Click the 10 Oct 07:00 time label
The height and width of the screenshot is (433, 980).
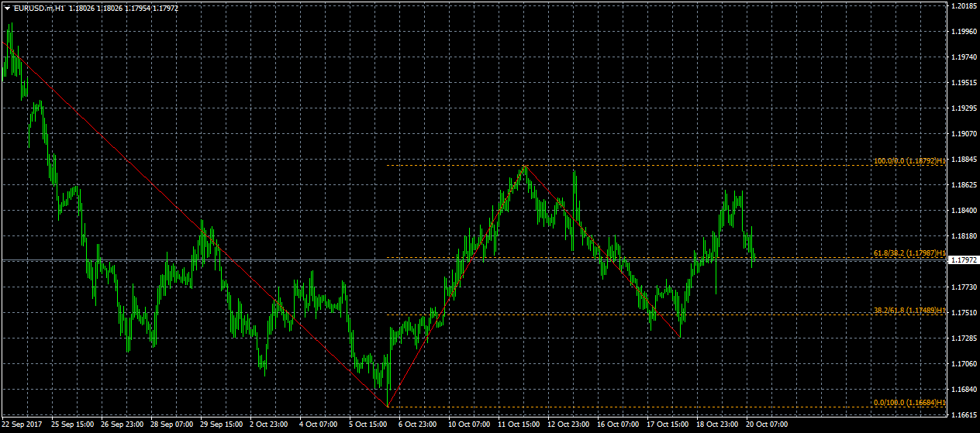470,424
